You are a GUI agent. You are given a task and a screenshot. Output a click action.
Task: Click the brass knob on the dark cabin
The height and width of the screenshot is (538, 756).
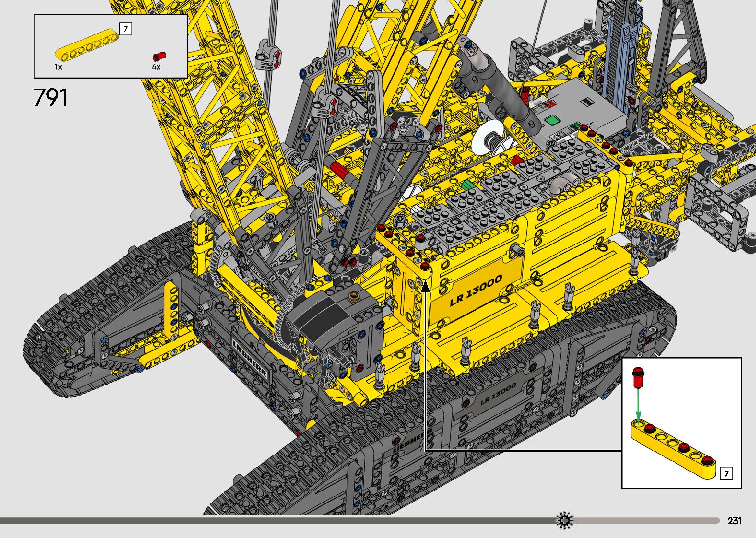[x=353, y=297]
